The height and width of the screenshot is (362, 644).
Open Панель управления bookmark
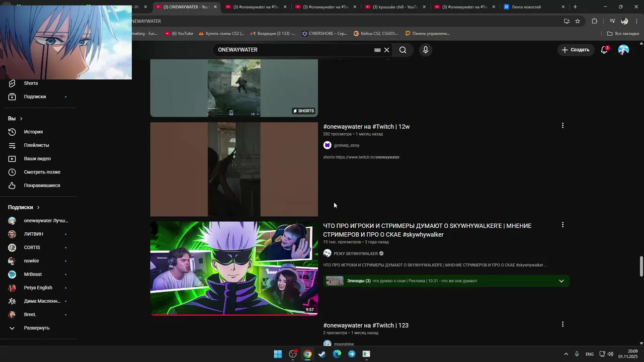[x=427, y=34]
